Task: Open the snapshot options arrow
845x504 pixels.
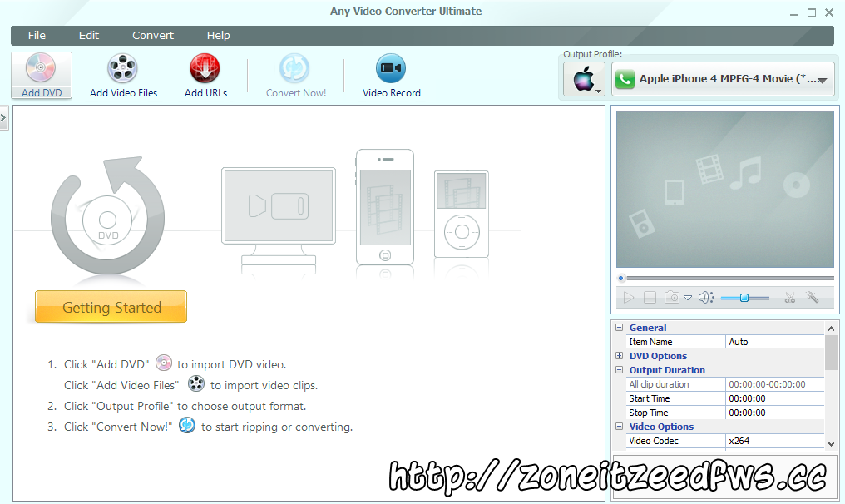Action: [688, 298]
